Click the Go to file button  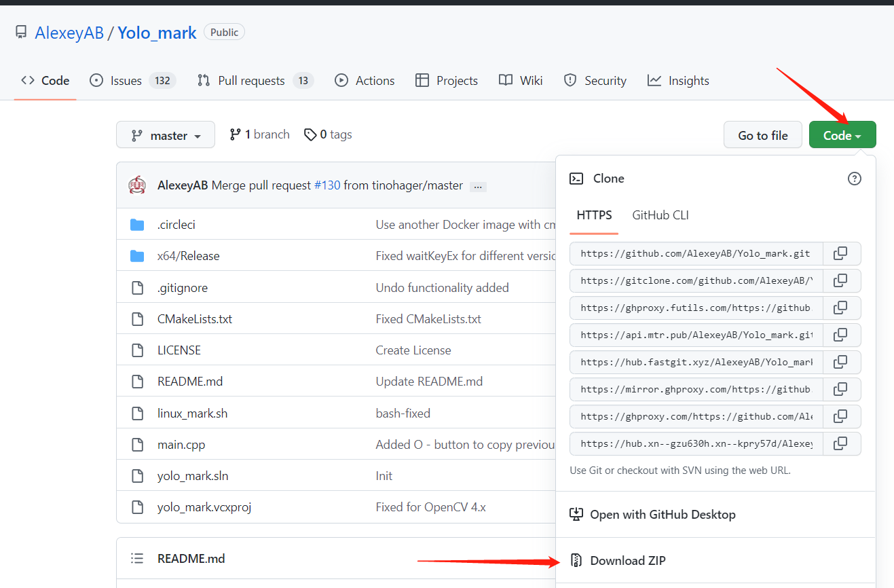[x=763, y=134]
